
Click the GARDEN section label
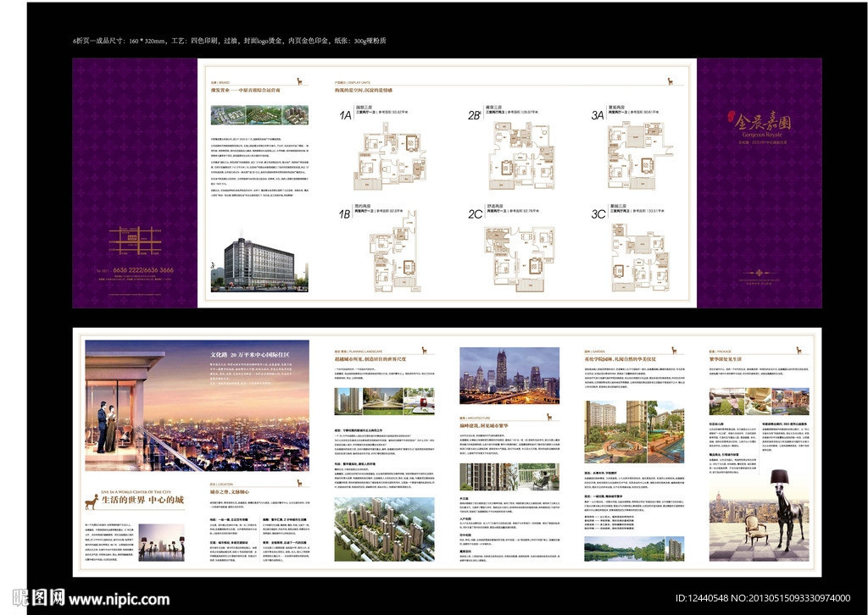[595, 352]
